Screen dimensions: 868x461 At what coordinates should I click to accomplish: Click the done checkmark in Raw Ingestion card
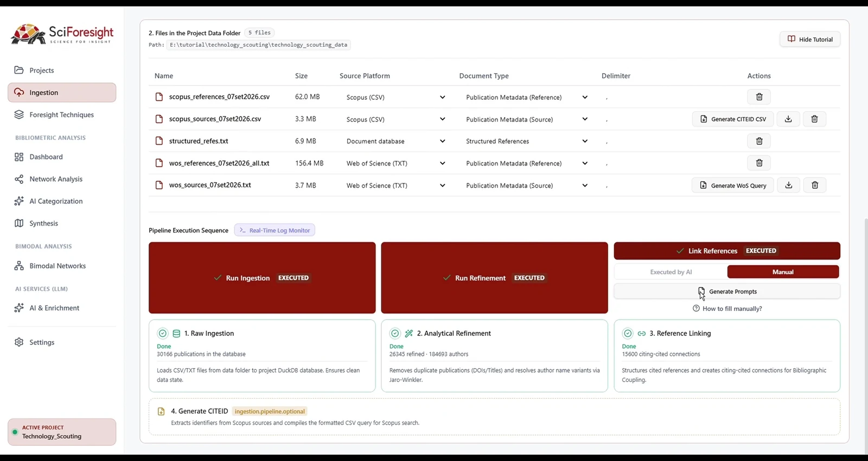162,334
